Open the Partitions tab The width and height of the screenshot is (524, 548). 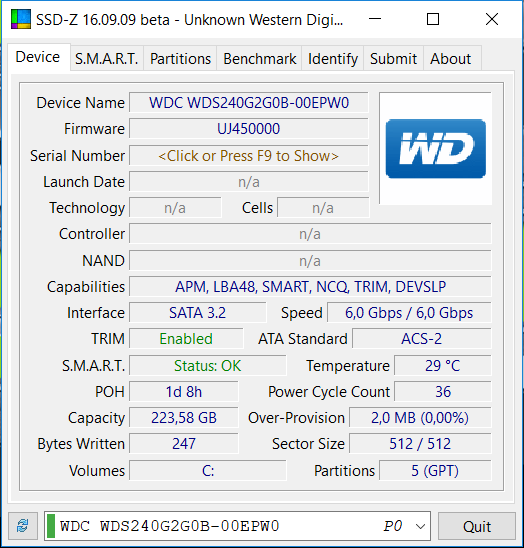[180, 59]
